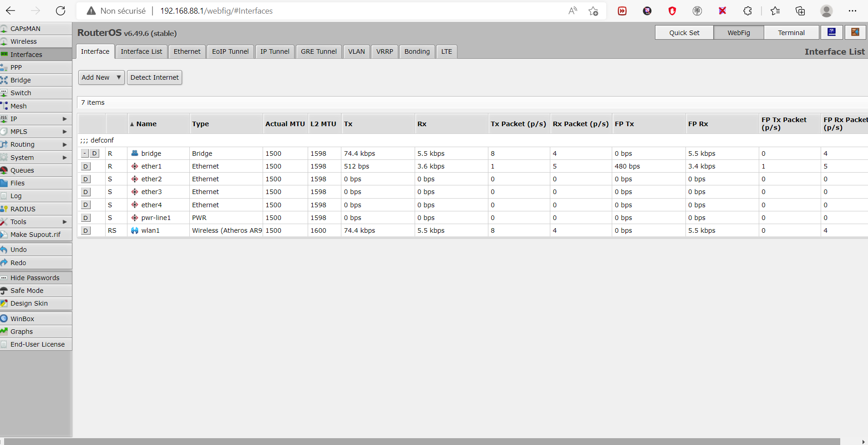Click the RADIUS sidebar icon
868x445 pixels.
tap(4, 209)
